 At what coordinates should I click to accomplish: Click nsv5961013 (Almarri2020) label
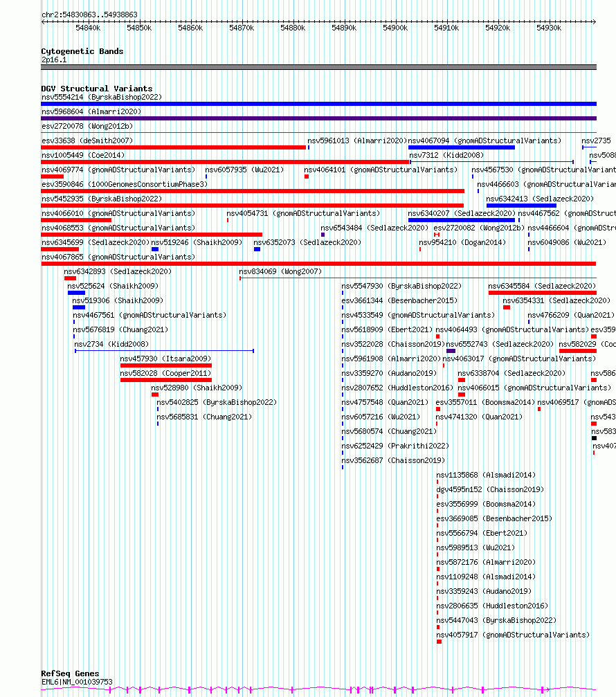357,141
